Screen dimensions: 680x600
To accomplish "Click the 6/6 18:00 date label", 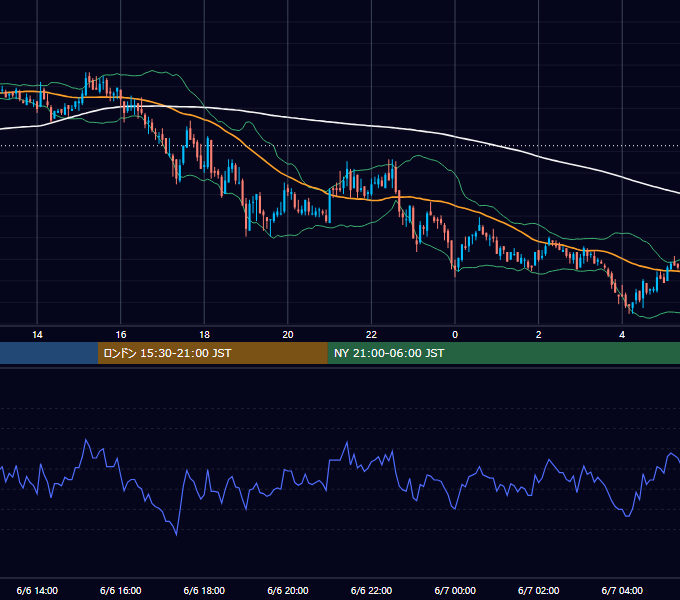I will pyautogui.click(x=204, y=590).
